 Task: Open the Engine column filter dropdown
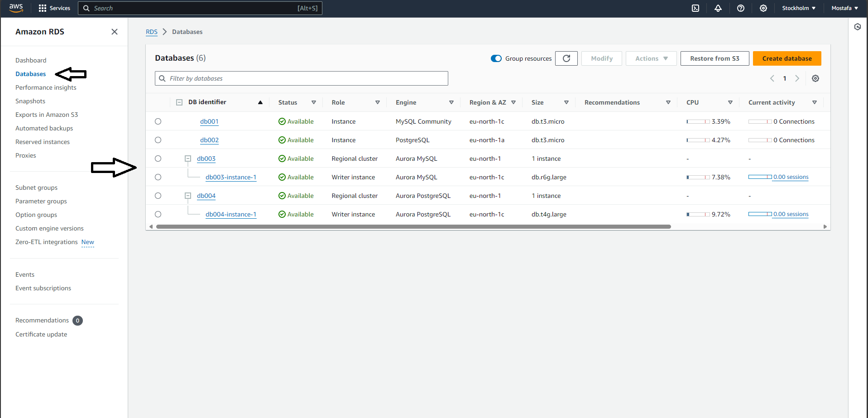click(x=451, y=102)
